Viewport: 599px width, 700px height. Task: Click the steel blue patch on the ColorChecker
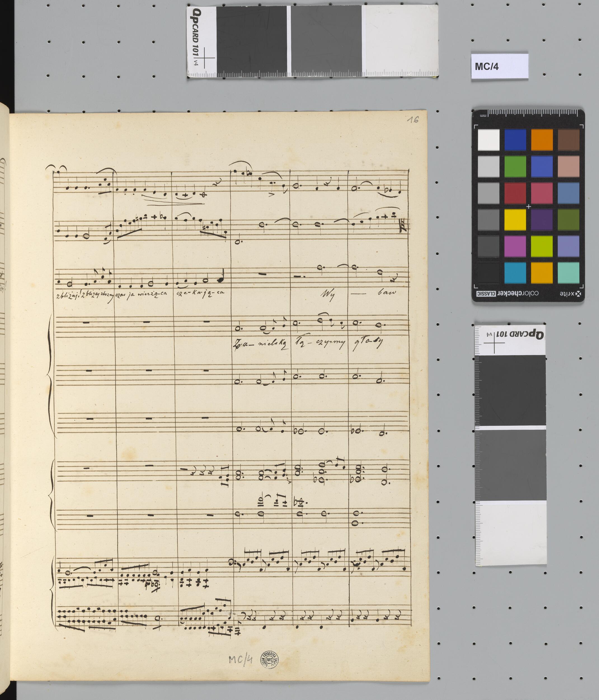(569, 193)
